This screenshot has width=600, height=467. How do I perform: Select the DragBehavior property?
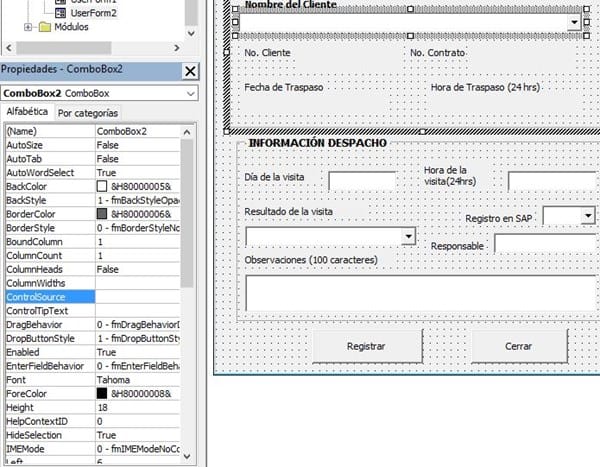50,325
